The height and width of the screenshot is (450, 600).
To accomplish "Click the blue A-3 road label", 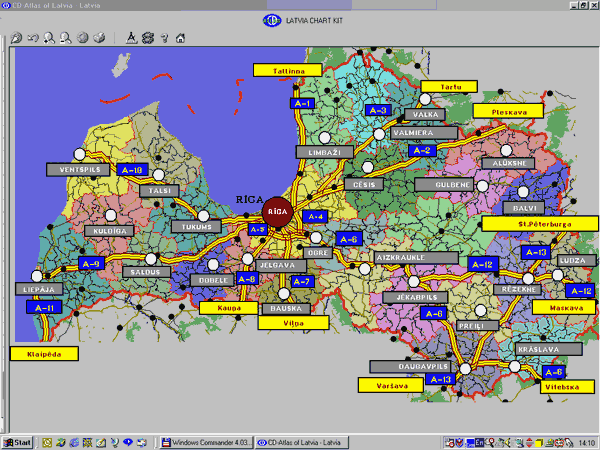I will 378,110.
